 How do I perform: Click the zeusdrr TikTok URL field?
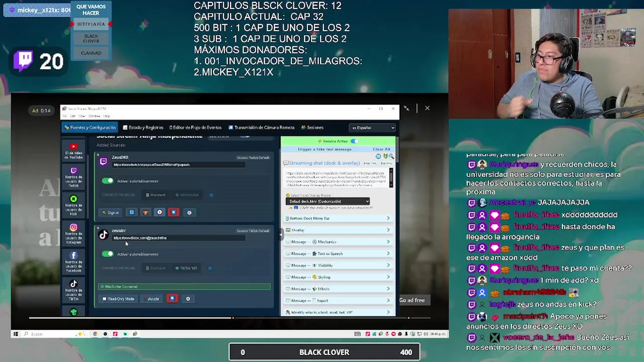[x=179, y=238]
